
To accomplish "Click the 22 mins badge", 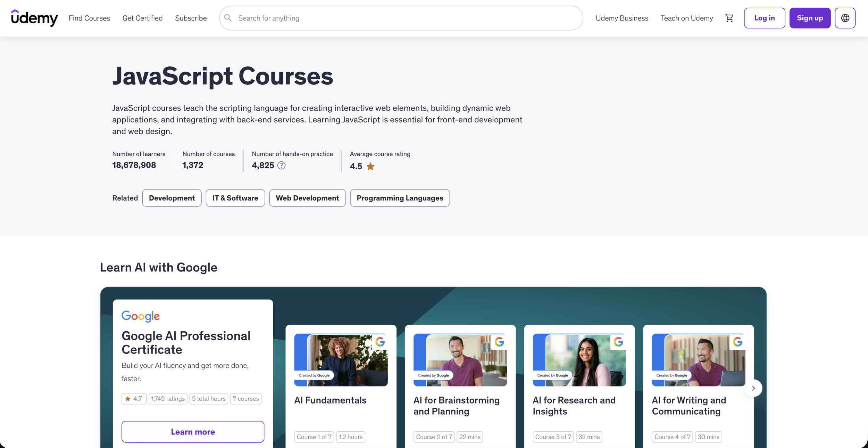I will pyautogui.click(x=470, y=437).
